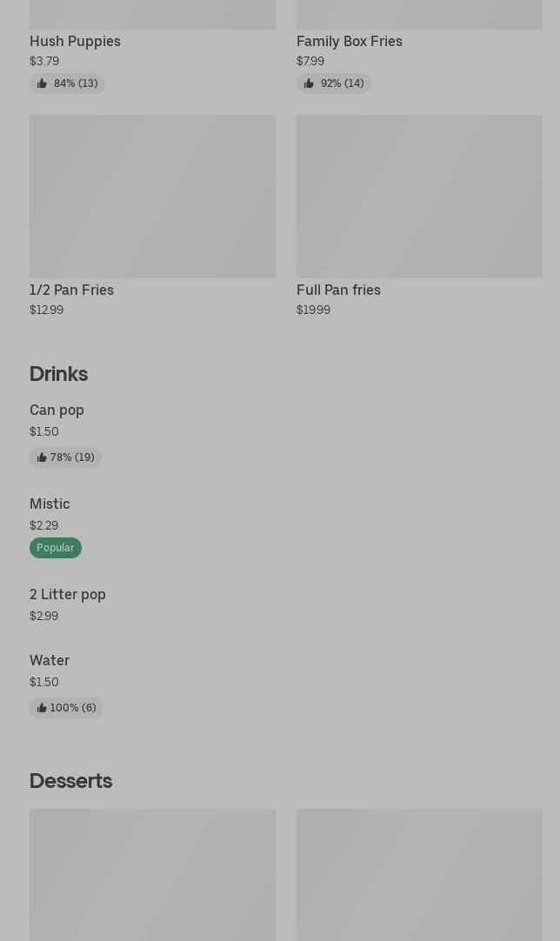Choose the Mistic drink
The image size is (560, 941).
point(50,504)
